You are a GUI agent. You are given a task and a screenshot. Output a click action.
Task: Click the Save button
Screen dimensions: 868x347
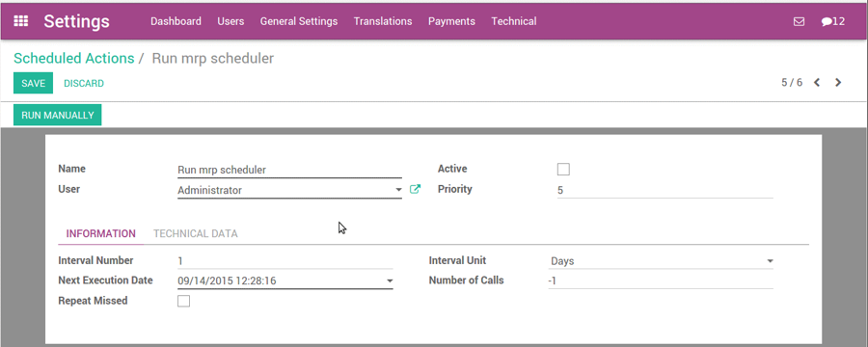point(33,83)
